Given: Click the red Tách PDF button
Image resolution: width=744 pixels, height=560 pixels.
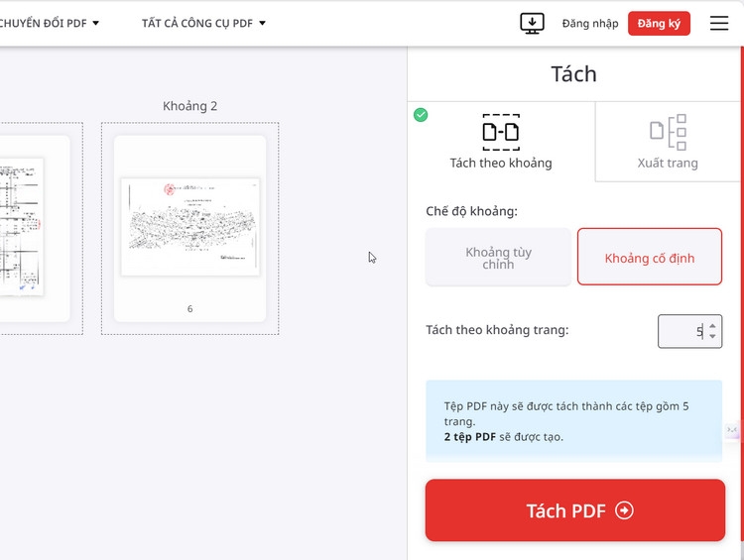Looking at the screenshot, I should point(575,510).
